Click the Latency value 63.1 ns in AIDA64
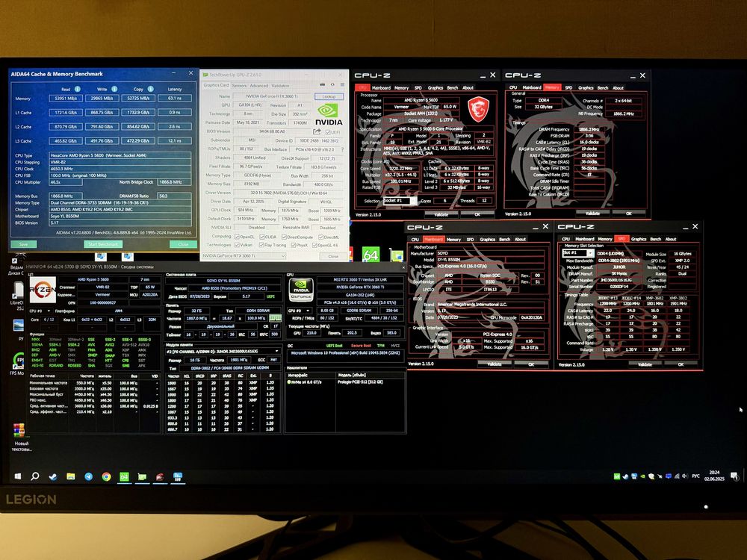The width and height of the screenshot is (747, 560). [174, 98]
